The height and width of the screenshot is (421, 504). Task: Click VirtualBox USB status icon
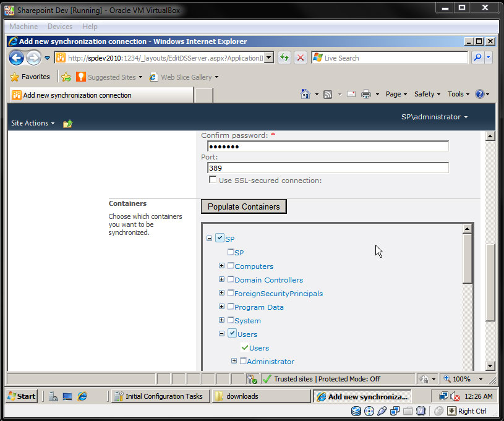[x=382, y=411]
